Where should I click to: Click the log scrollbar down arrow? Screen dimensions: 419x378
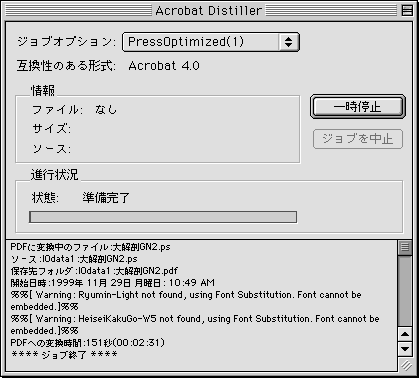pos(405,349)
